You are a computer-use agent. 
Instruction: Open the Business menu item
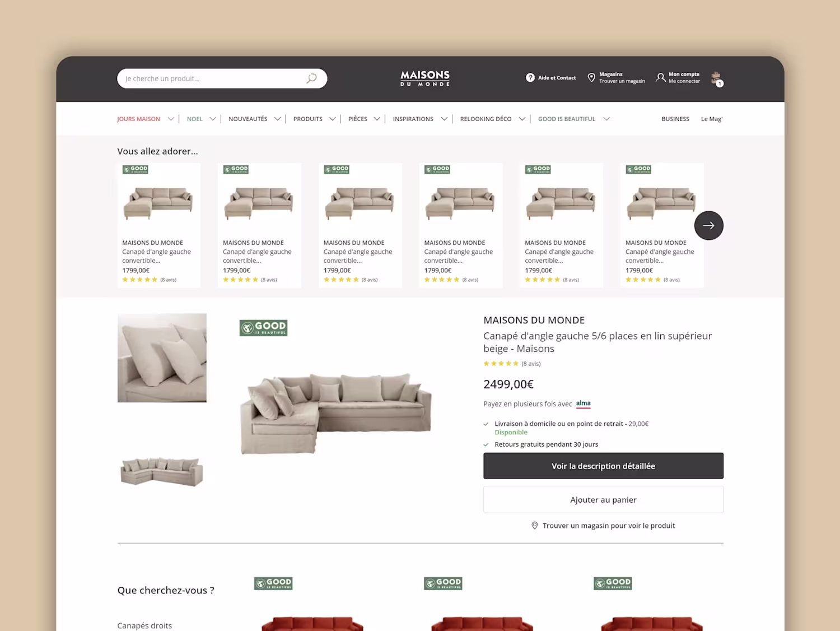pos(675,119)
